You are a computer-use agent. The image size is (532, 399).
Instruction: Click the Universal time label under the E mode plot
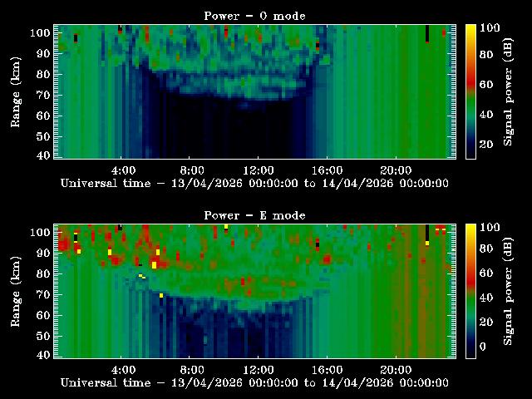255,382
